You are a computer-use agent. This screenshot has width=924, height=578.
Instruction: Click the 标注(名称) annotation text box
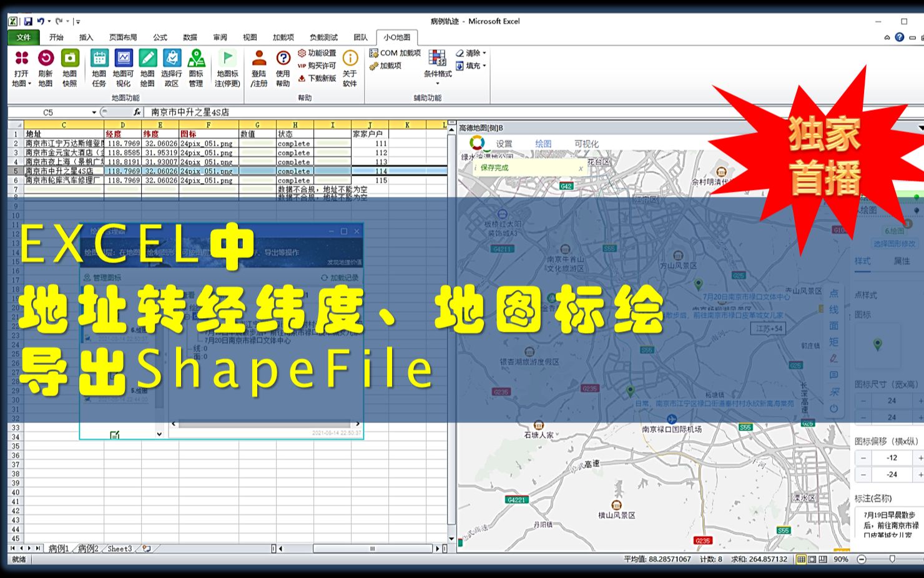click(889, 523)
